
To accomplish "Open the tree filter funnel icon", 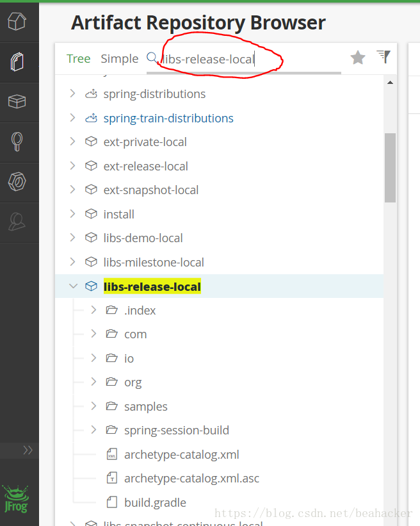I will click(384, 56).
